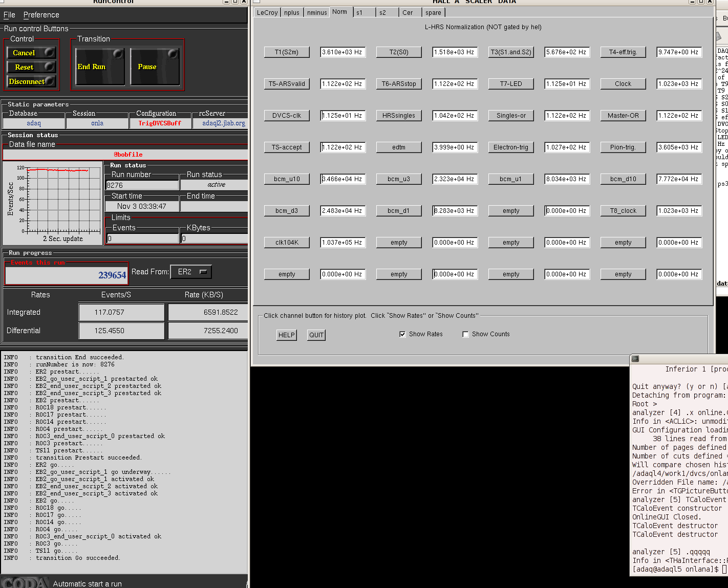Click the edtm channel button

399,147
